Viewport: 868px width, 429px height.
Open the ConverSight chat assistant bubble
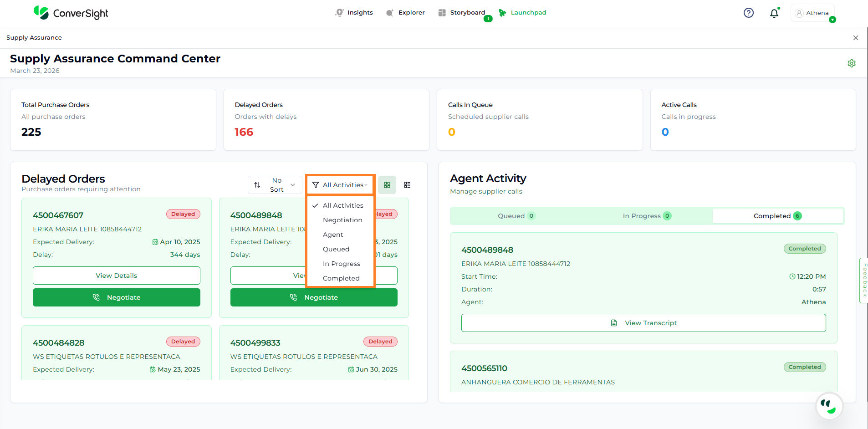tap(828, 406)
